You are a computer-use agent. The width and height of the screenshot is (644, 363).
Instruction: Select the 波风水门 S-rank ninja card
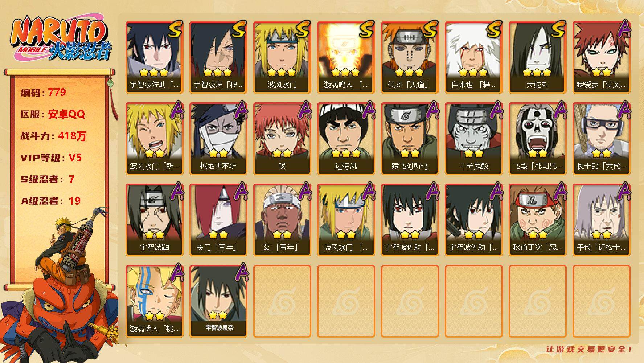[282, 57]
